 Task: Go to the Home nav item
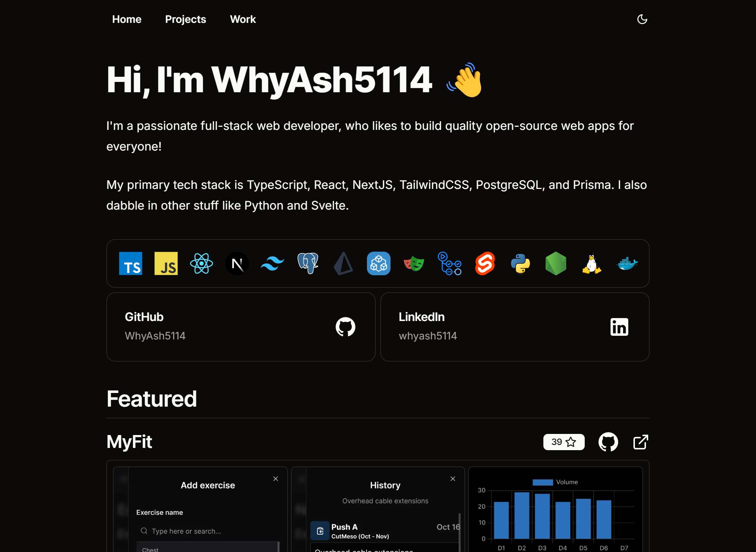click(127, 19)
